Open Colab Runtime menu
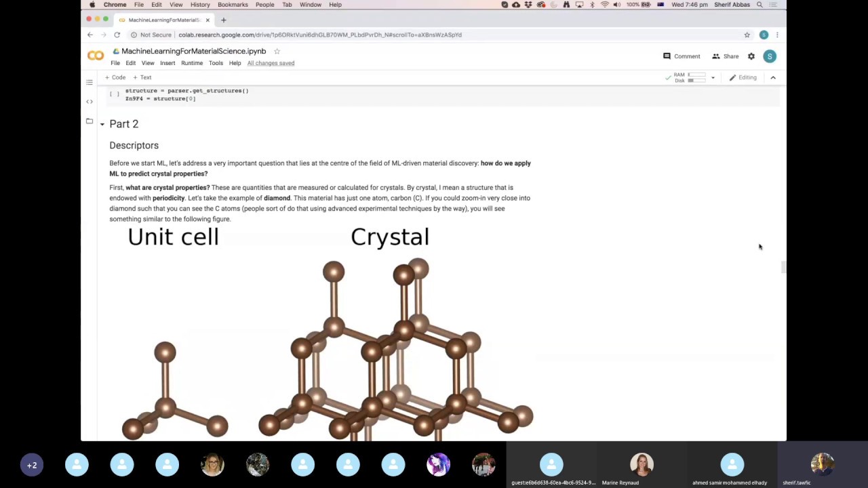 (192, 63)
